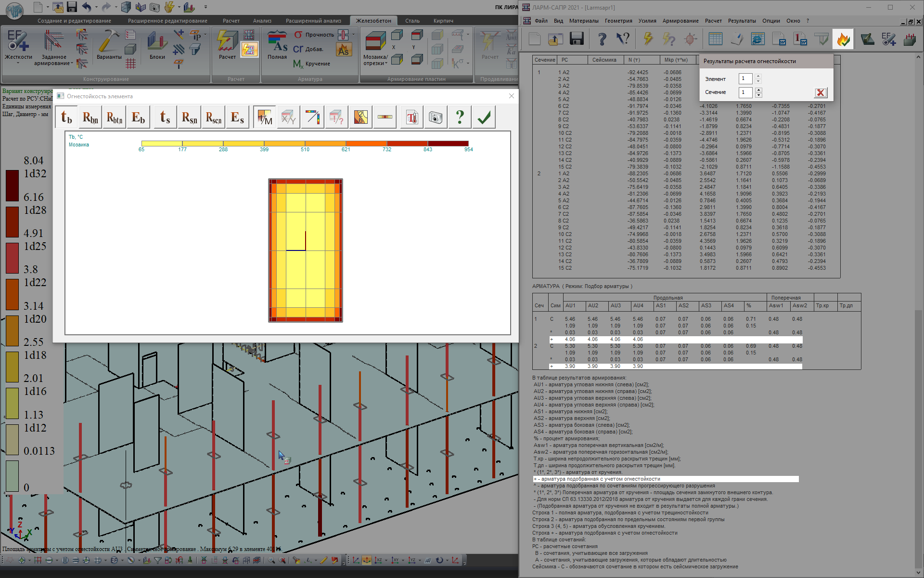The width and height of the screenshot is (924, 578).
Task: Click the thermometer report icon
Action: 411,118
